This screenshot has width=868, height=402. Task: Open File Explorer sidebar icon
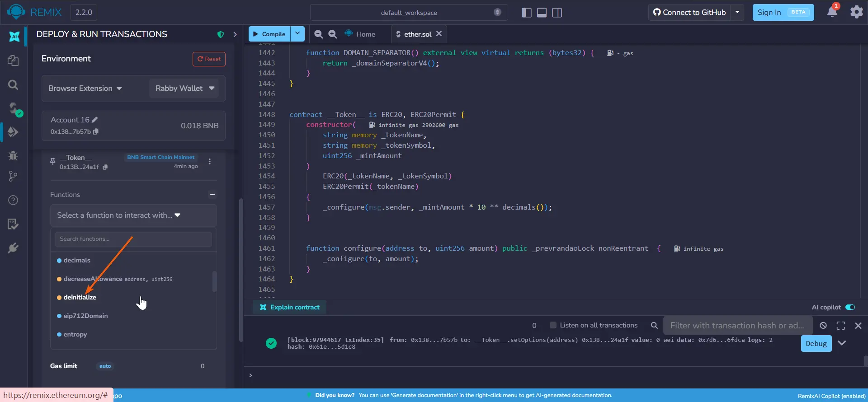(x=13, y=61)
